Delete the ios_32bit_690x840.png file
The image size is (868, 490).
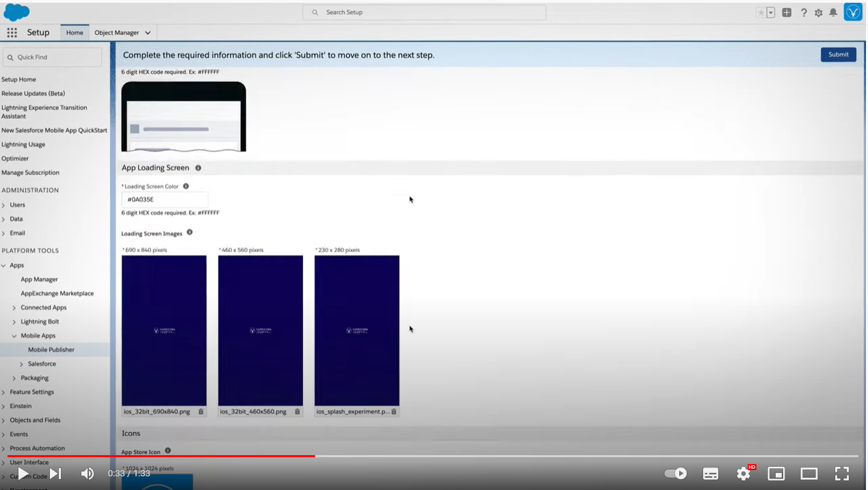click(x=201, y=411)
